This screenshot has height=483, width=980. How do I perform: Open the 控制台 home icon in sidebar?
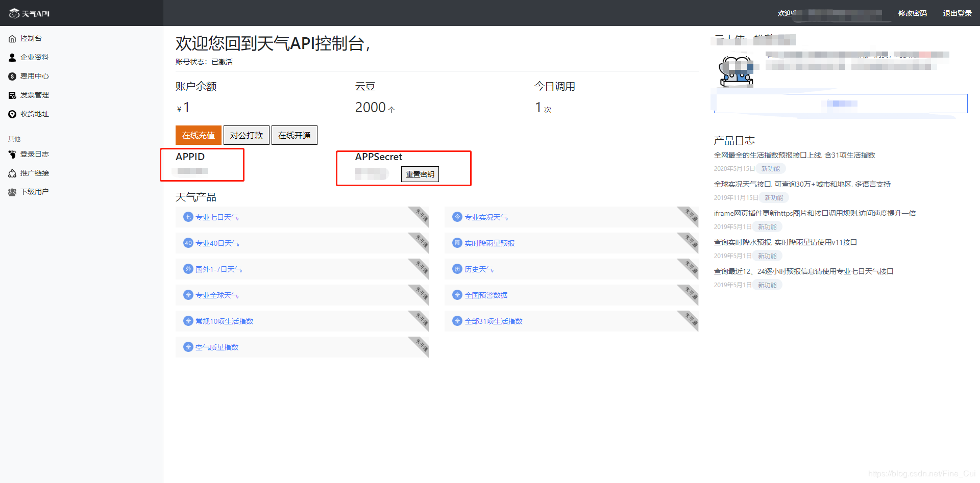(12, 38)
